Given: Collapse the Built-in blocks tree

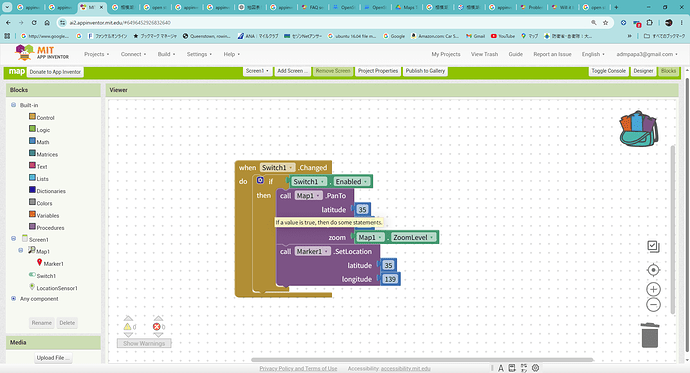Looking at the screenshot, I should 13,105.
